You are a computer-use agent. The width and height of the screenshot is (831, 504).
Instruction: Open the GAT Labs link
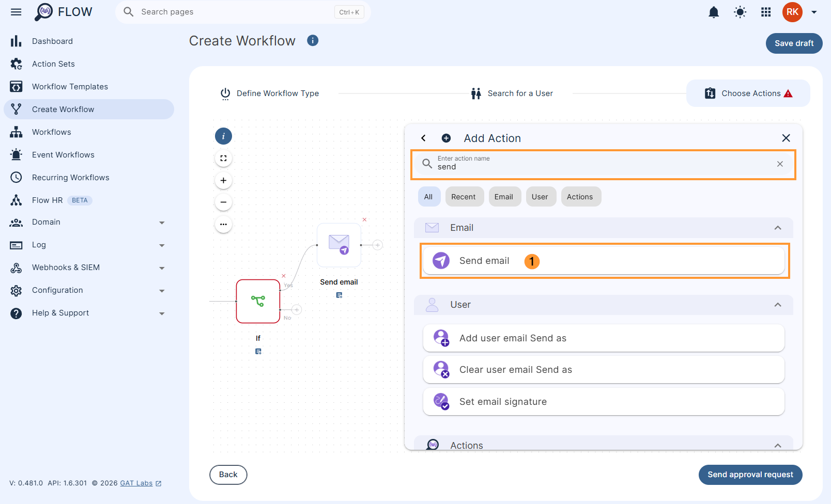(x=141, y=483)
